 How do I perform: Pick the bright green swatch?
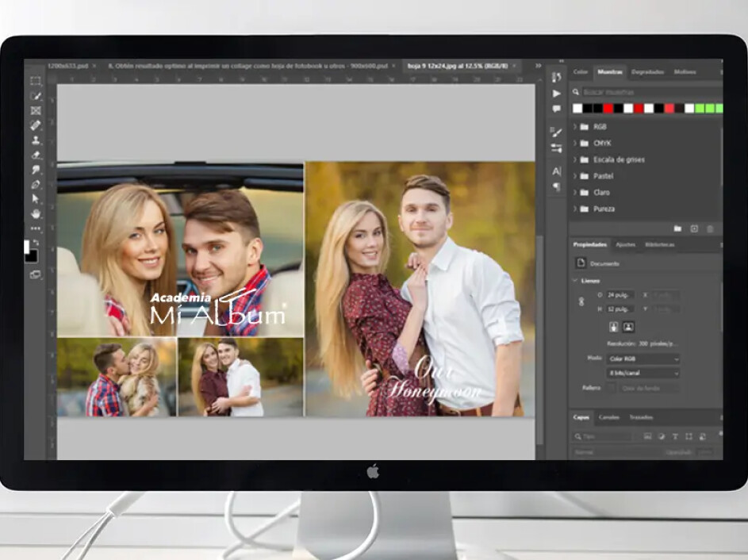click(x=700, y=108)
